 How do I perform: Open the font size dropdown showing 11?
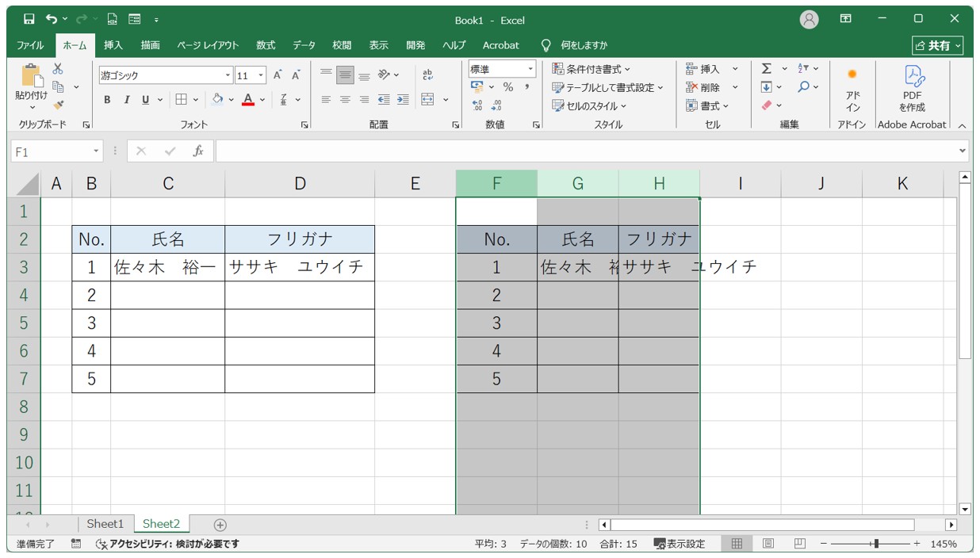[x=261, y=76]
